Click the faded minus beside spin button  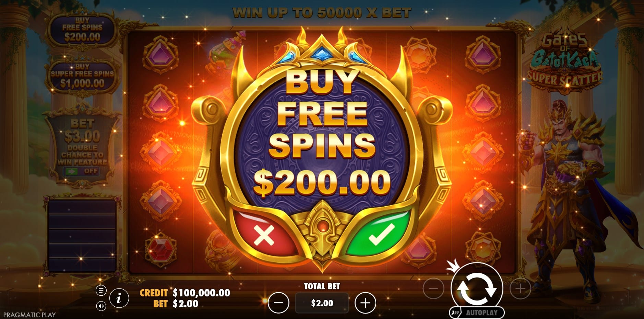(434, 289)
